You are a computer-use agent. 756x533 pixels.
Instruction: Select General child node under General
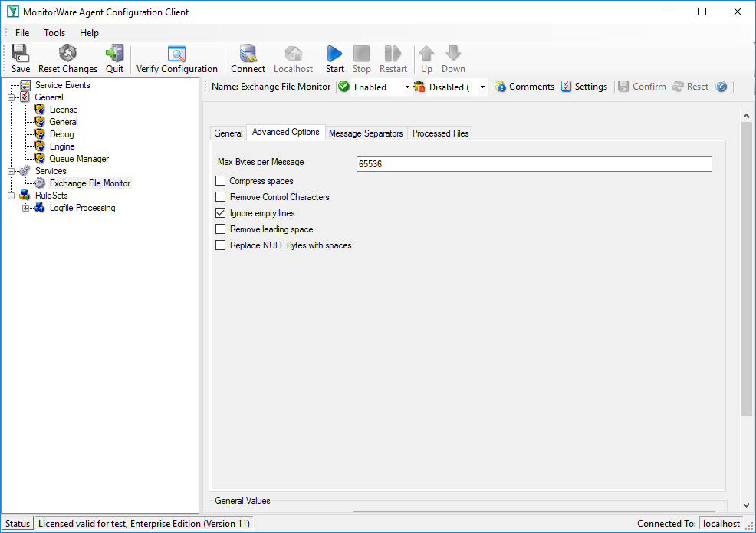coord(63,122)
